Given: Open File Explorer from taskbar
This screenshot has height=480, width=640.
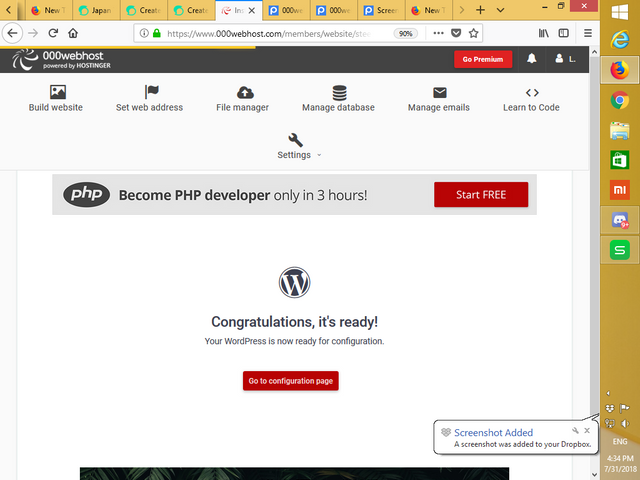Looking at the screenshot, I should point(620,131).
